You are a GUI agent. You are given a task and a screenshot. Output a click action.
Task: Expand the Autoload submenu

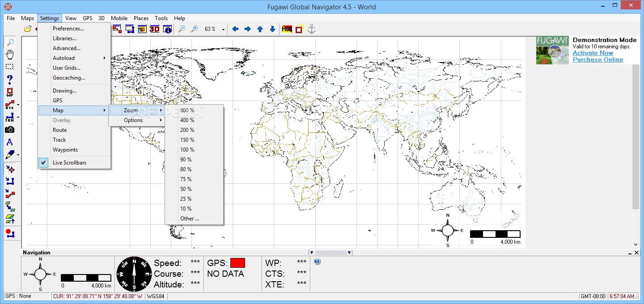click(x=74, y=58)
